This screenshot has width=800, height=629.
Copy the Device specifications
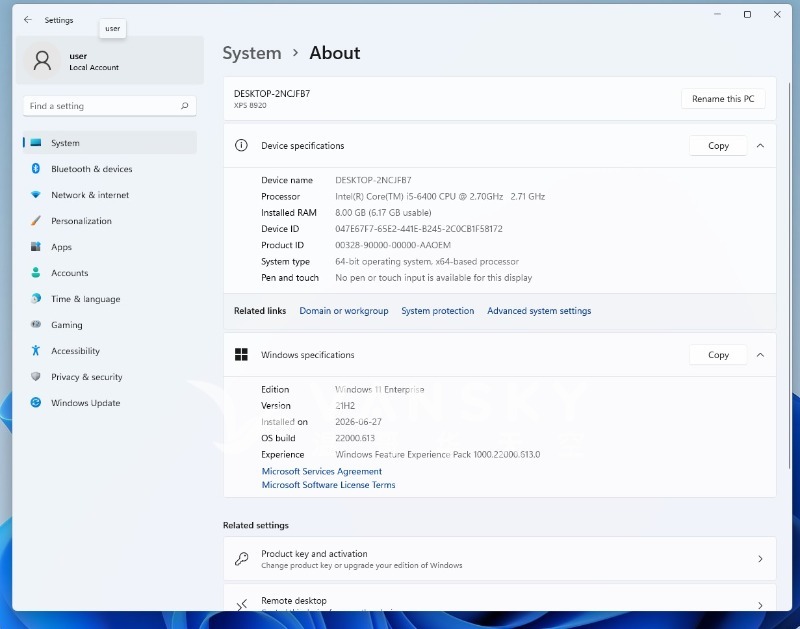pyautogui.click(x=718, y=146)
